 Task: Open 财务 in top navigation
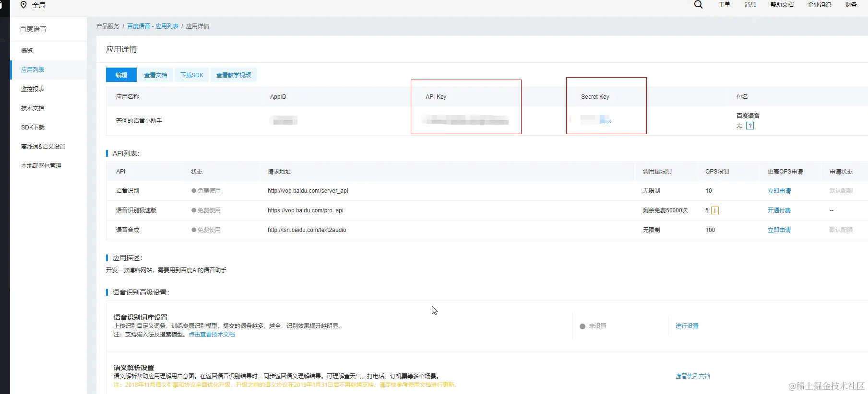pos(851,5)
